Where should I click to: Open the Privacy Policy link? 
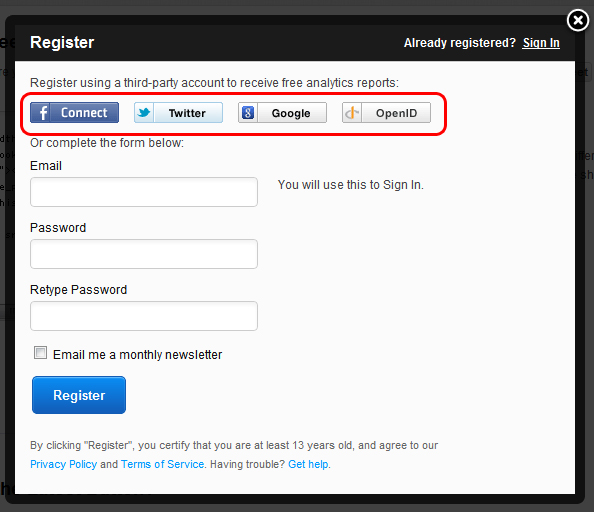(x=64, y=464)
